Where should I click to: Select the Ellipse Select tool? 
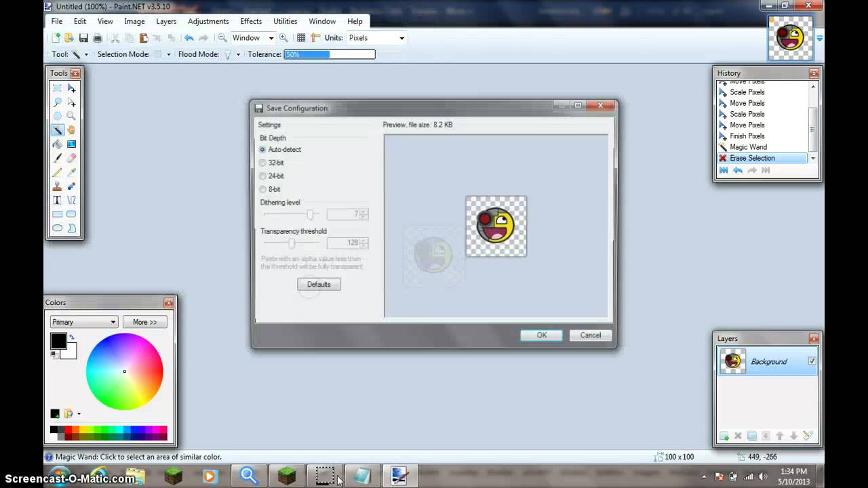58,116
